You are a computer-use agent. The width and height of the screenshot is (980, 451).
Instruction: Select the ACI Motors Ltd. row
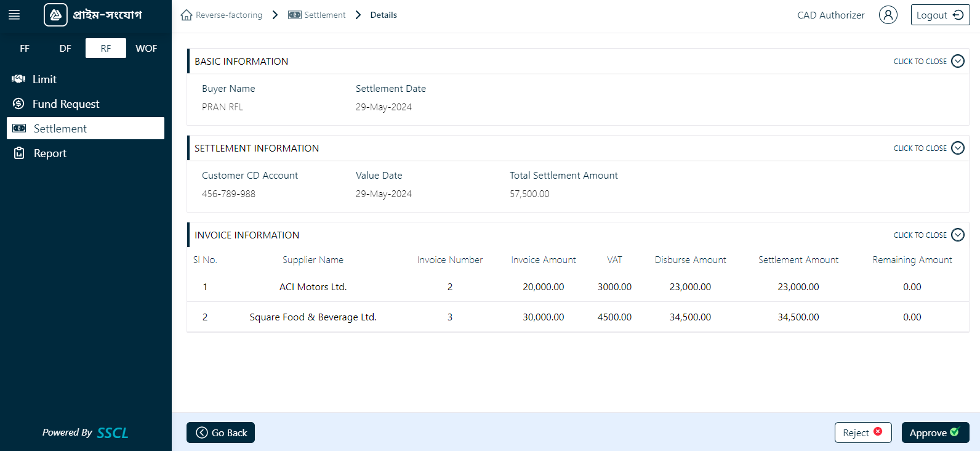pyautogui.click(x=577, y=286)
